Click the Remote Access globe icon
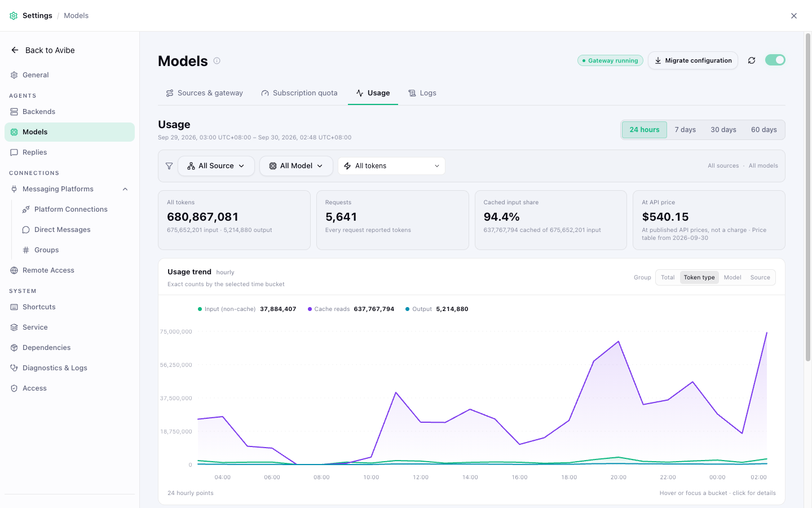This screenshot has width=812, height=508. [14, 270]
